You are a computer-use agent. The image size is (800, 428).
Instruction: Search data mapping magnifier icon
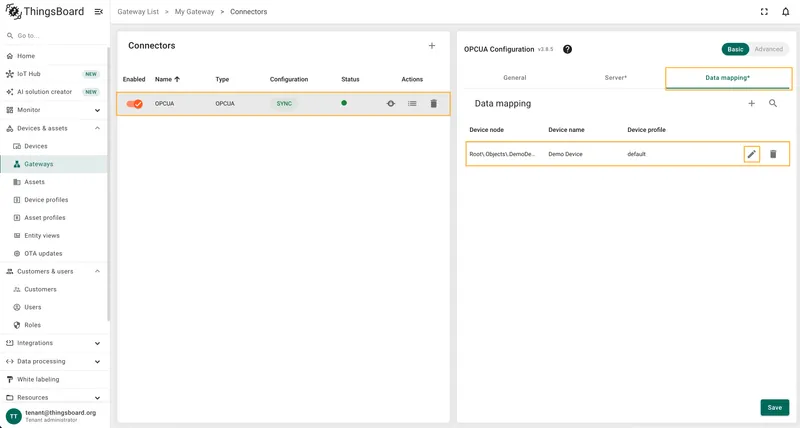pyautogui.click(x=773, y=104)
